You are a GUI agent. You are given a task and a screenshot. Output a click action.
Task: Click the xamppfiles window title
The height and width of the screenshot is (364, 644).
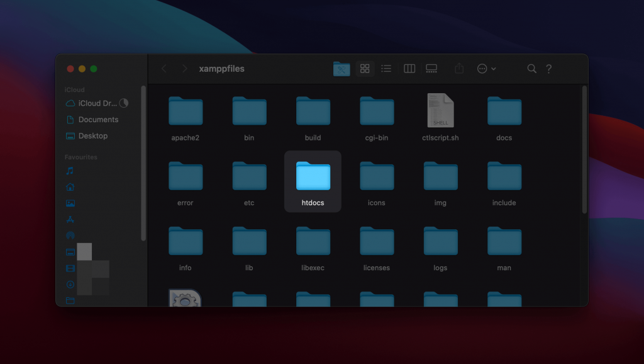click(x=222, y=69)
